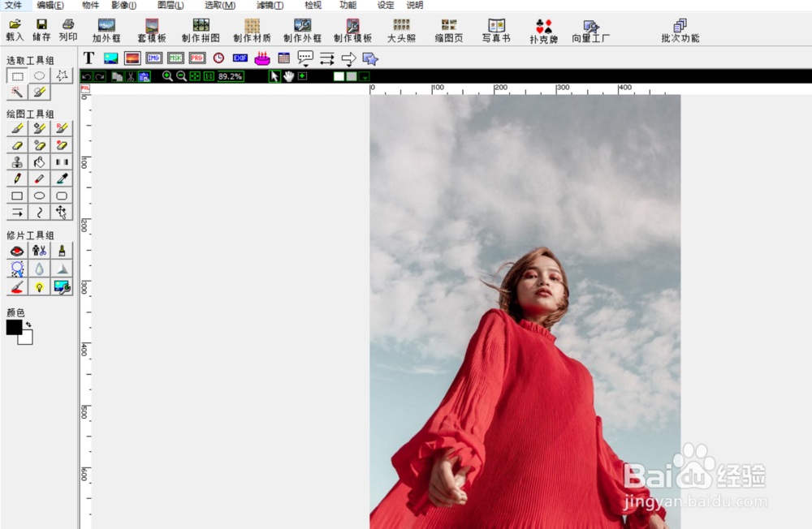Insert the birthday cake object
The height and width of the screenshot is (529, 812).
(x=262, y=58)
